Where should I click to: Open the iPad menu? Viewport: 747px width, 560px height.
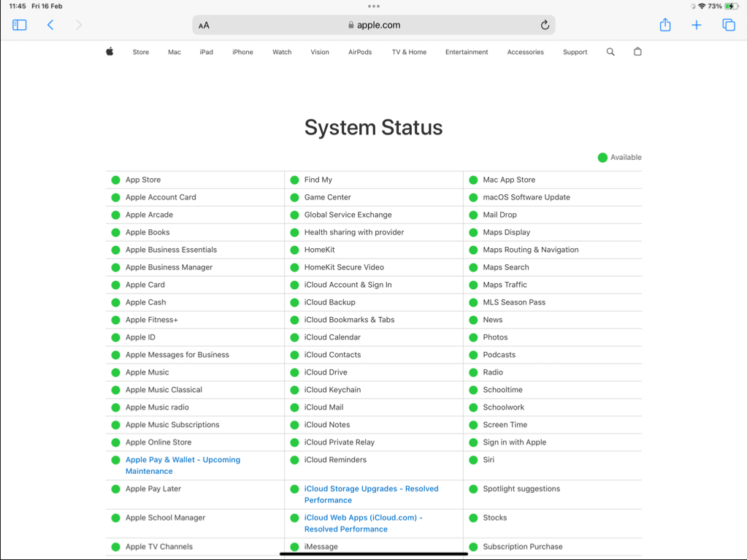206,52
